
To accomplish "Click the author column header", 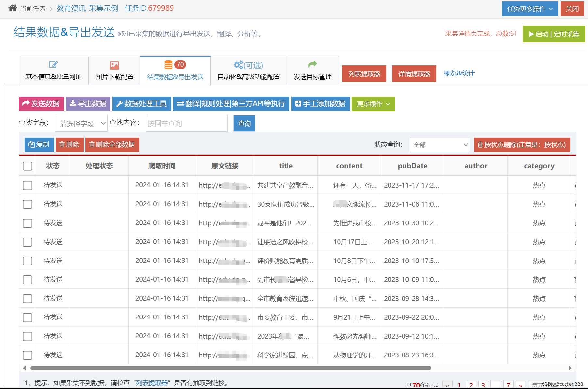I will (476, 166).
